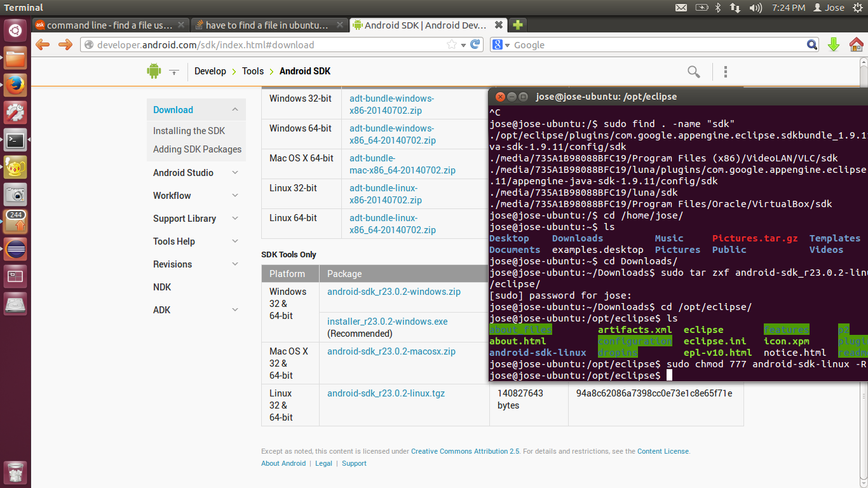Image resolution: width=868 pixels, height=488 pixels.
Task: Open Ubuntu Dash home in launcher
Action: pyautogui.click(x=15, y=30)
